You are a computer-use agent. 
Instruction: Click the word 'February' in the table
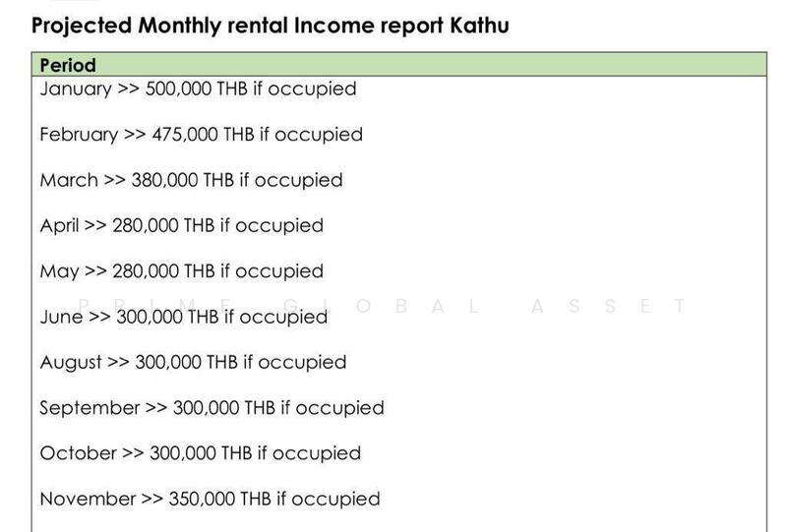point(79,135)
